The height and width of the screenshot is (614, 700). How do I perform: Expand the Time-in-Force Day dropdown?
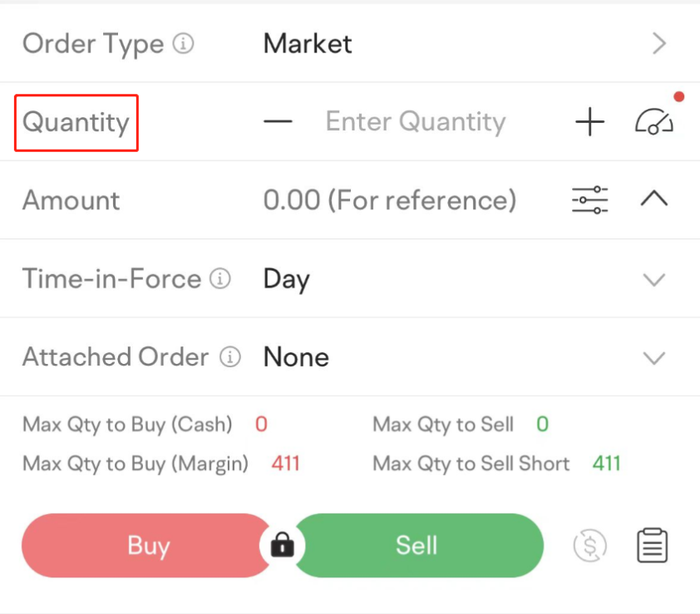click(x=654, y=280)
